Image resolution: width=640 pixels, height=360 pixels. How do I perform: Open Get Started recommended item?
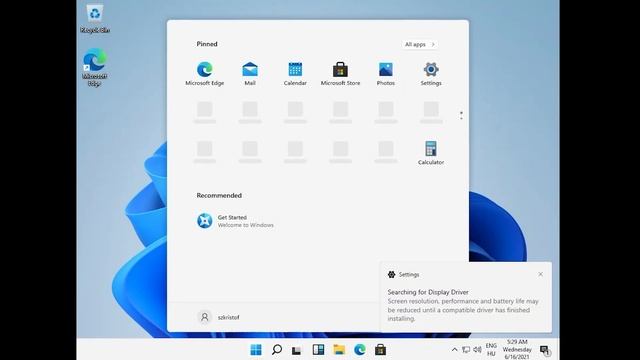click(x=235, y=221)
